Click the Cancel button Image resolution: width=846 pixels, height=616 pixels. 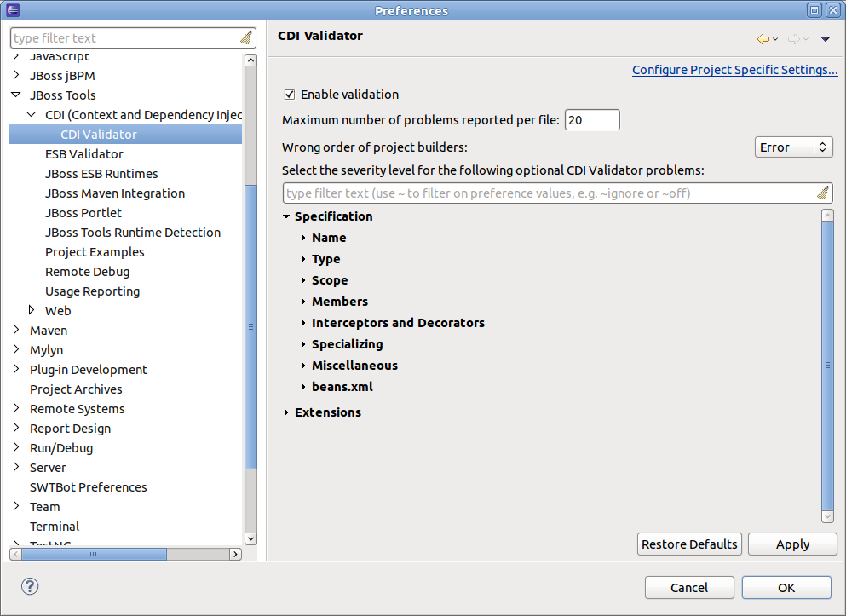coord(689,587)
